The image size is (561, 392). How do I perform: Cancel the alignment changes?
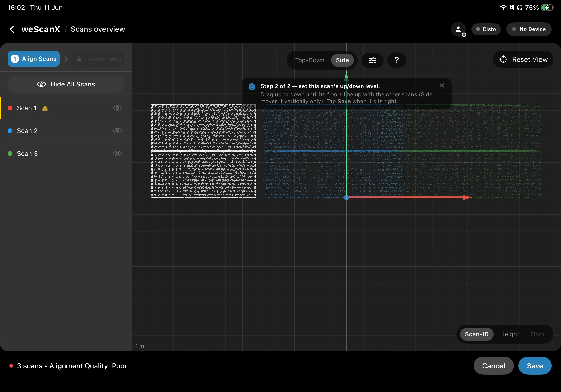493,366
